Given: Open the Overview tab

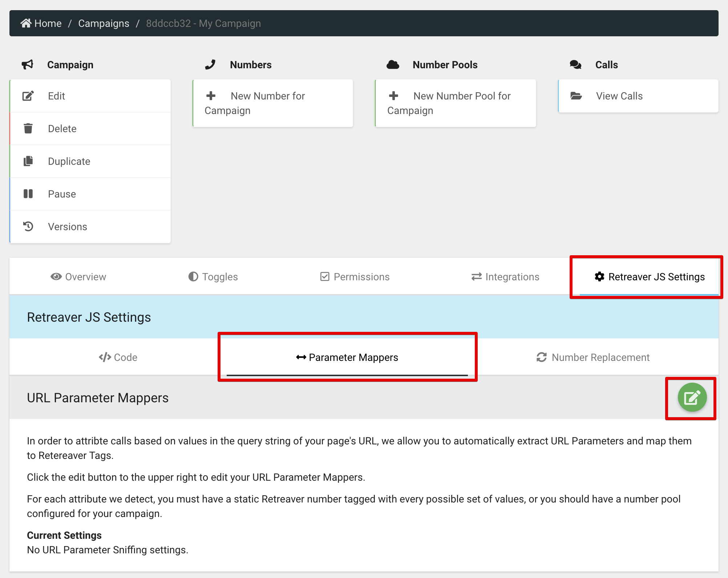Looking at the screenshot, I should click(x=78, y=277).
